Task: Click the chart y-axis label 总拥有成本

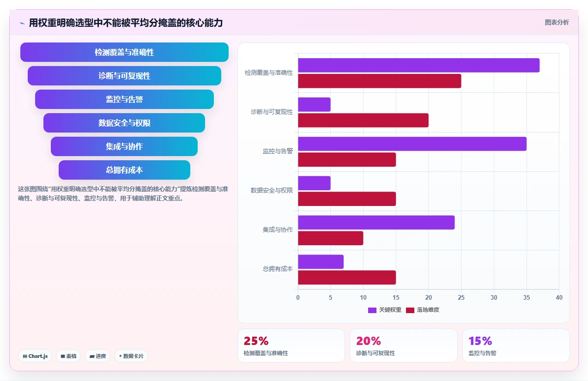Action: (278, 269)
